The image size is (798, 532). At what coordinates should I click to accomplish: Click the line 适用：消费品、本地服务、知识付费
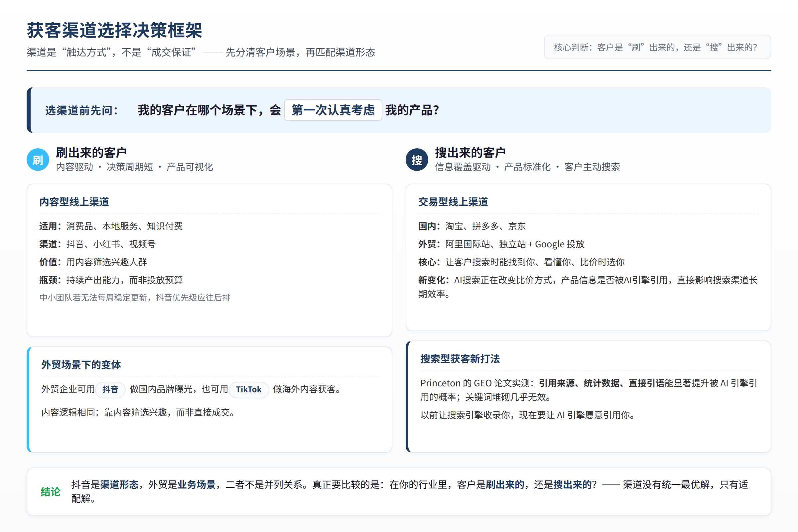pyautogui.click(x=111, y=226)
